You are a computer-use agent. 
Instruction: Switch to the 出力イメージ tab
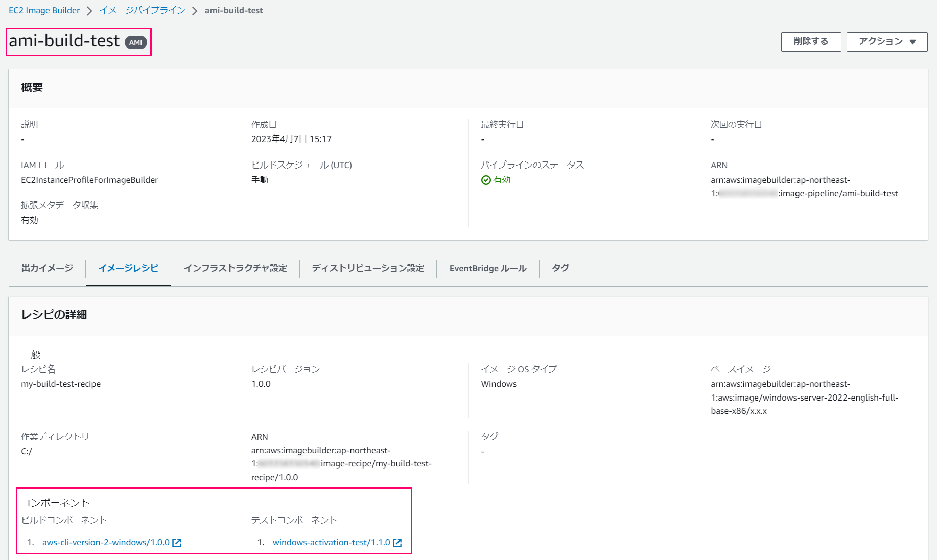pos(47,268)
